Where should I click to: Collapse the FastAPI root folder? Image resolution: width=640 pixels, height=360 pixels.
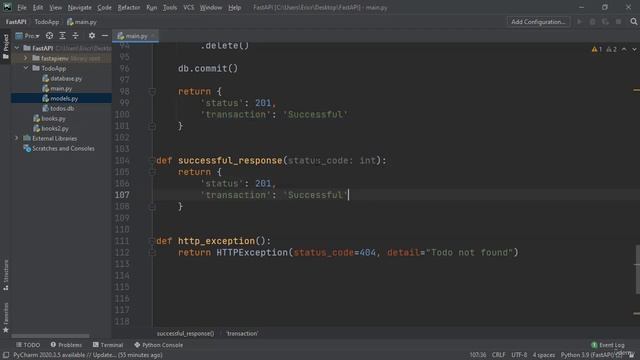tap(17, 48)
